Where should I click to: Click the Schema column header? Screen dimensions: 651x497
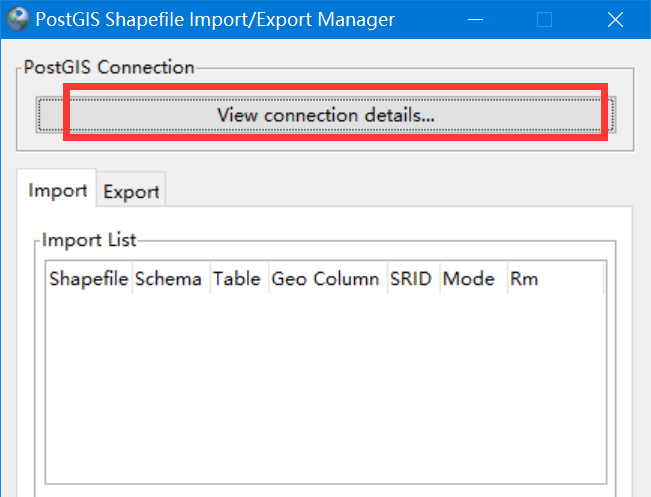tap(168, 279)
